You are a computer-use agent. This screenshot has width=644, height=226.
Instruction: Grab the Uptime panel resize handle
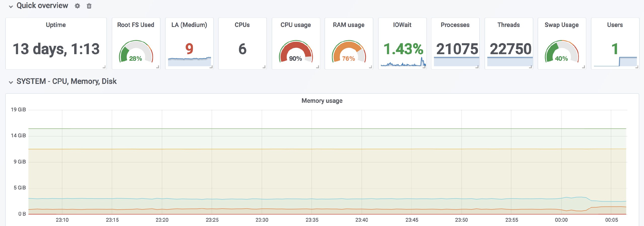(104, 67)
